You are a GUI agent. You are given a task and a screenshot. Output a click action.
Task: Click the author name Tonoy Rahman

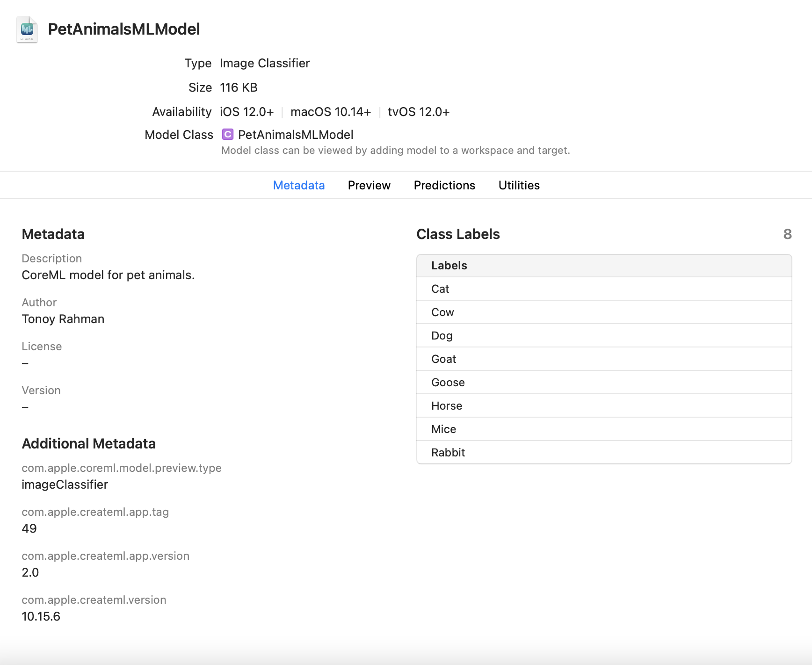coord(63,319)
